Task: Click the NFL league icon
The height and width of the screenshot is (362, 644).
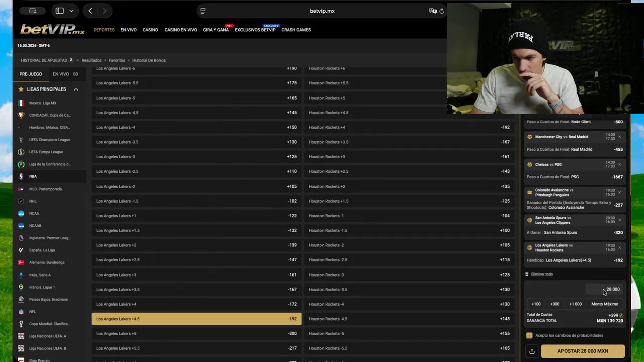Action: pos(21,312)
